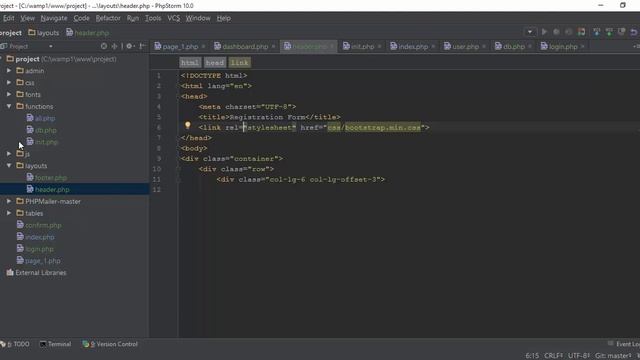
Task: Click the Run play button
Action: coord(544,32)
